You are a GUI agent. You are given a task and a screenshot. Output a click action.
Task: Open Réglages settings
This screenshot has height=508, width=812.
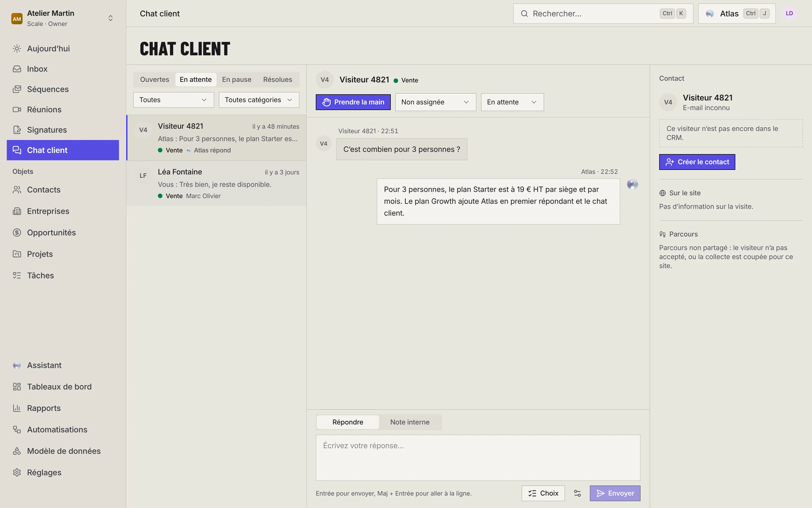point(63,472)
